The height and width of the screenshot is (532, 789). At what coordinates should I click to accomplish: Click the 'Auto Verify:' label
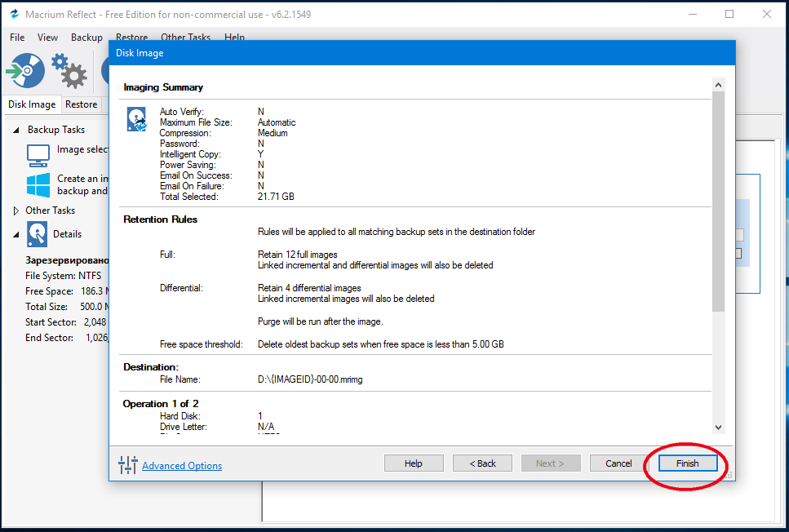tap(182, 112)
